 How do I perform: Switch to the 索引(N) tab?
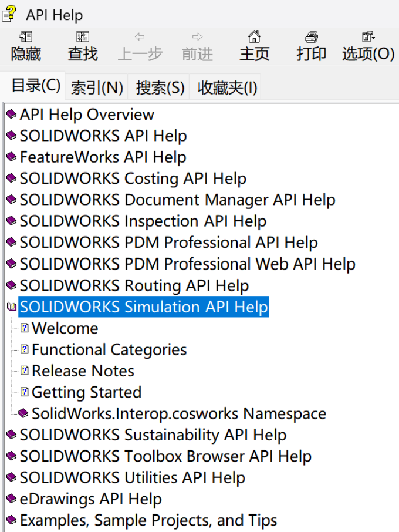point(97,88)
